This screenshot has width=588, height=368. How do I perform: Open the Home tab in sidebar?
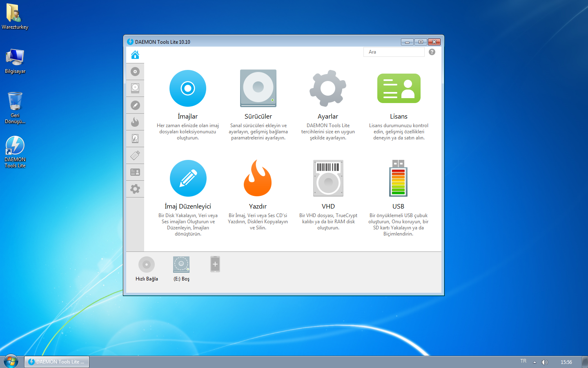tap(135, 55)
